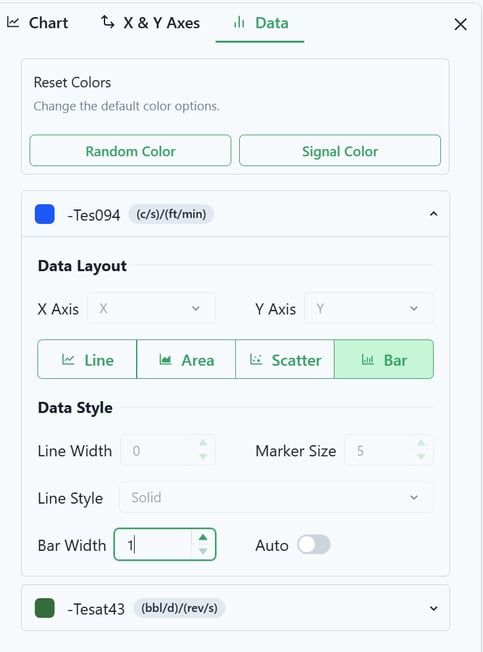Image resolution: width=483 pixels, height=652 pixels.
Task: Open the Line Style dropdown
Action: (x=276, y=497)
